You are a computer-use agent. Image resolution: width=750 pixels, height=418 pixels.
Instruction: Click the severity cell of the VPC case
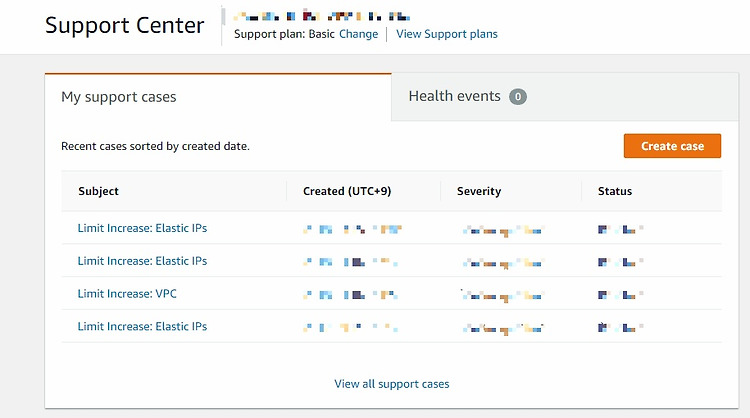[503, 296]
